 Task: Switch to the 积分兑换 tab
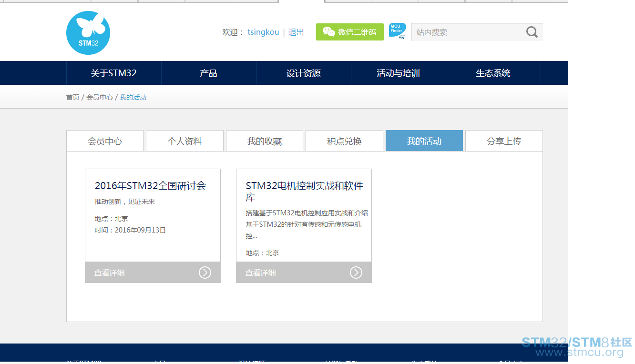pyautogui.click(x=344, y=141)
